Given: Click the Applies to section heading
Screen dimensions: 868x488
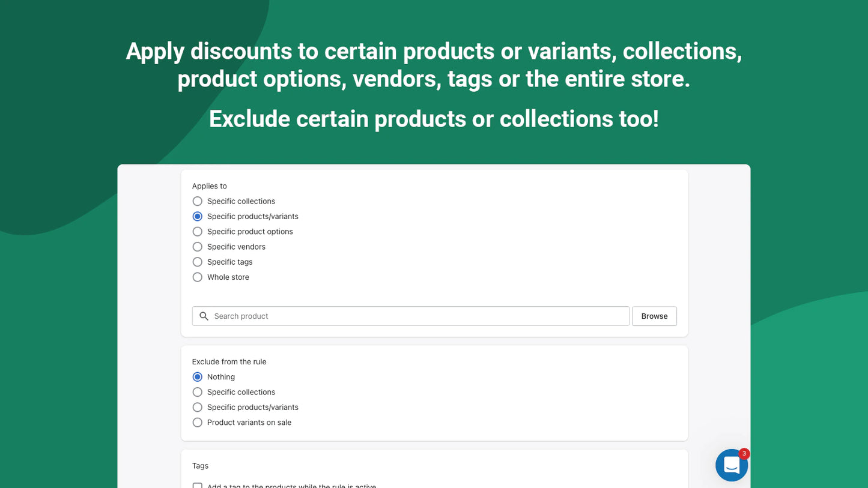Looking at the screenshot, I should pyautogui.click(x=210, y=186).
